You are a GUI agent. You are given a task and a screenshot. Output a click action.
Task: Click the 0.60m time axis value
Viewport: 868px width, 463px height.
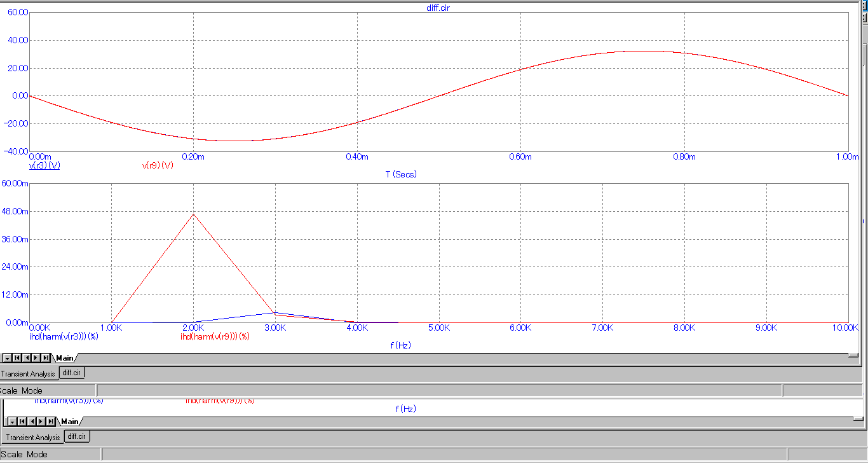pos(520,156)
